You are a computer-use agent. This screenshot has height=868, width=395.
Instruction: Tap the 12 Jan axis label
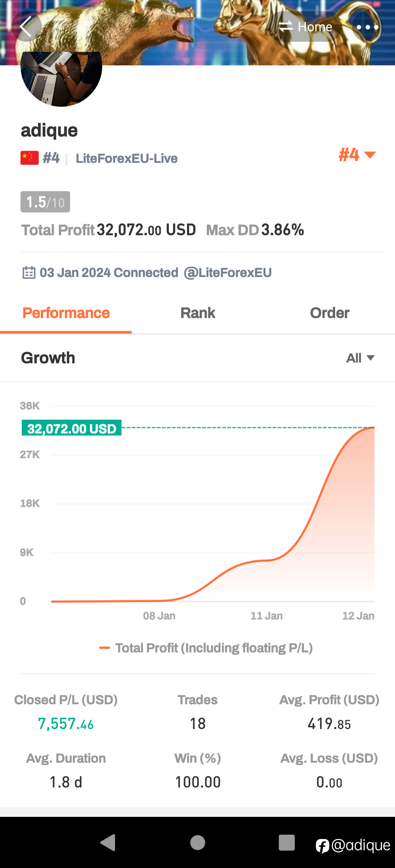358,616
